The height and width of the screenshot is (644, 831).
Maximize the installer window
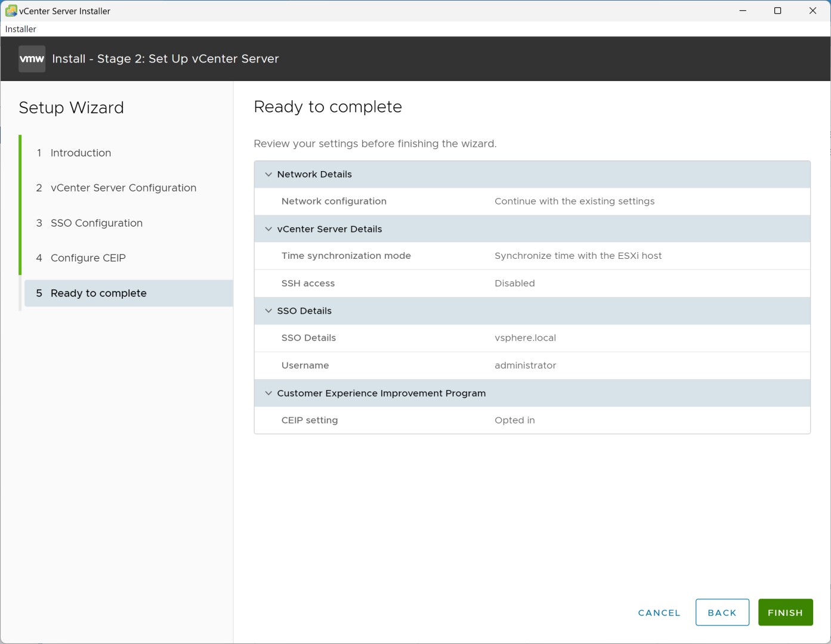point(777,11)
